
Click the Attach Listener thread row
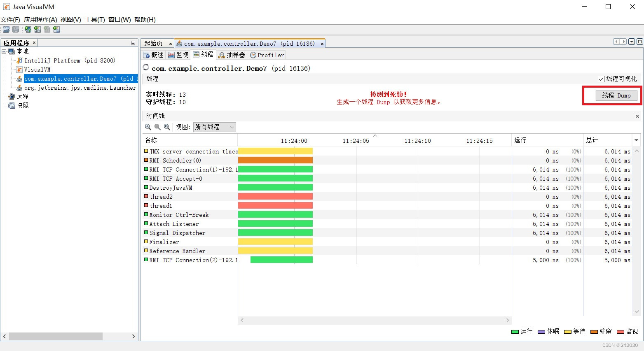386,223
